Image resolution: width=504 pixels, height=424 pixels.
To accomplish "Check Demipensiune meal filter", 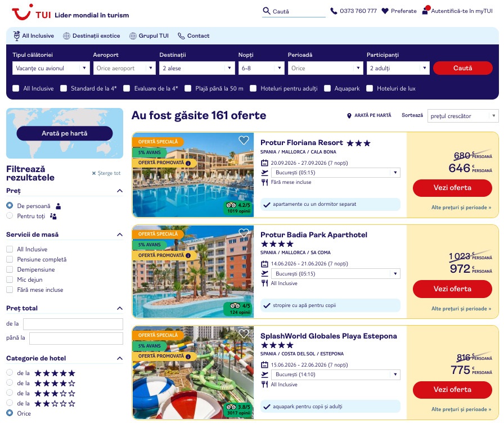I will pos(10,269).
